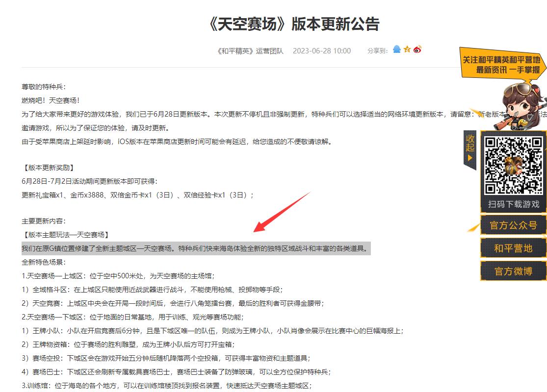Click the 2023-06-28 10:00 publish date
This screenshot has height=392, width=547.
click(x=322, y=50)
